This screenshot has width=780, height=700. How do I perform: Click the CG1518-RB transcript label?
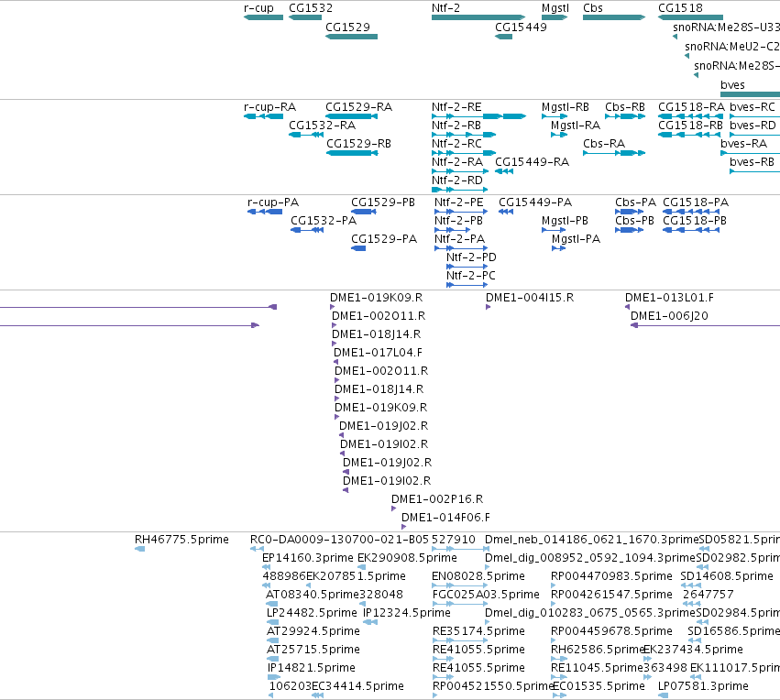point(690,126)
